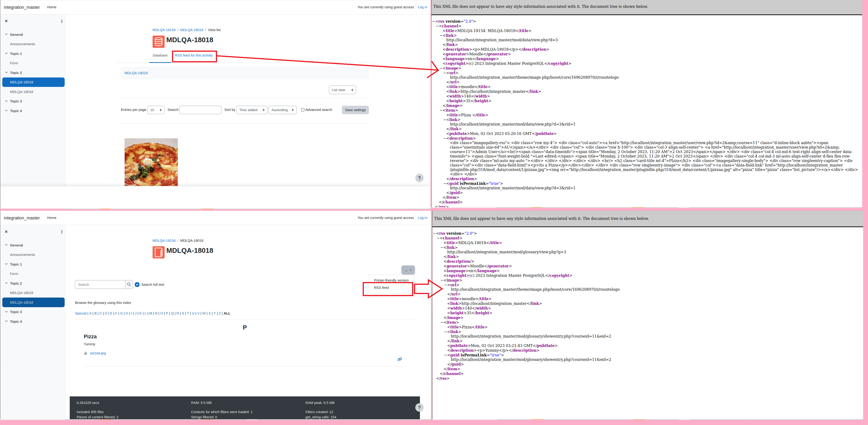Image resolution: width=868 pixels, height=425 pixels.
Task: Toggle the Search full text checkbox
Action: pyautogui.click(x=137, y=285)
